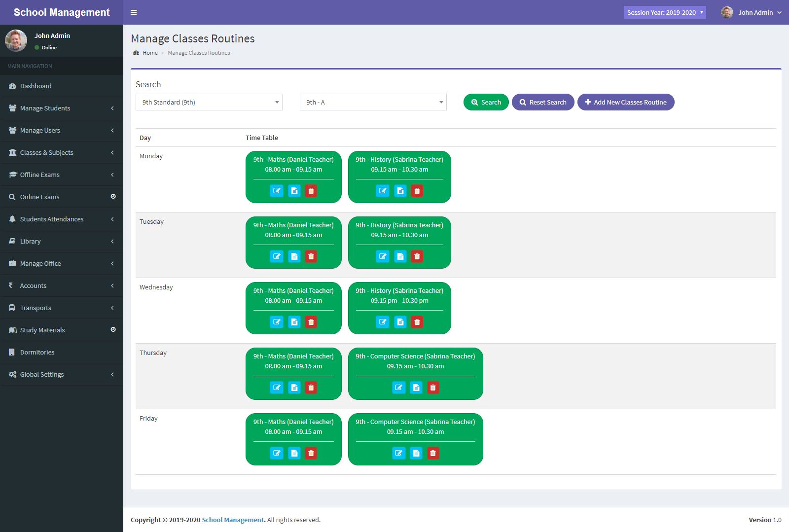Click the green Search button
The height and width of the screenshot is (532, 789).
[x=486, y=102]
